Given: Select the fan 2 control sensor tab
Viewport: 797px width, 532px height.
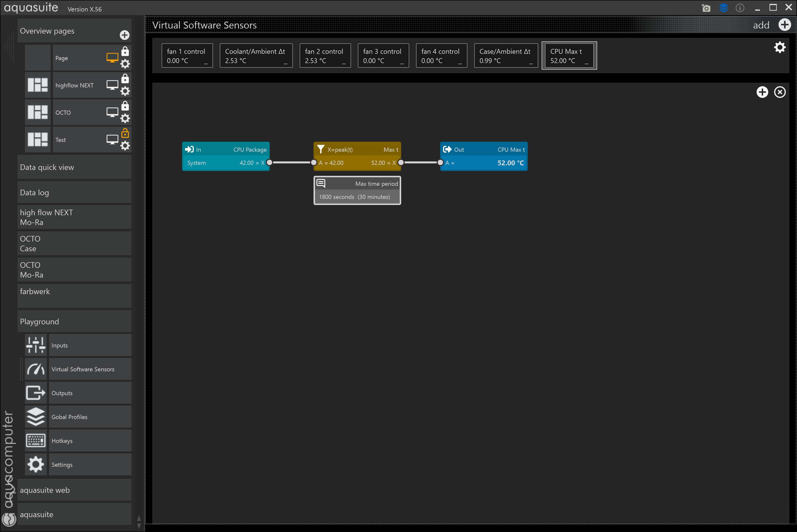Looking at the screenshot, I should tap(325, 56).
